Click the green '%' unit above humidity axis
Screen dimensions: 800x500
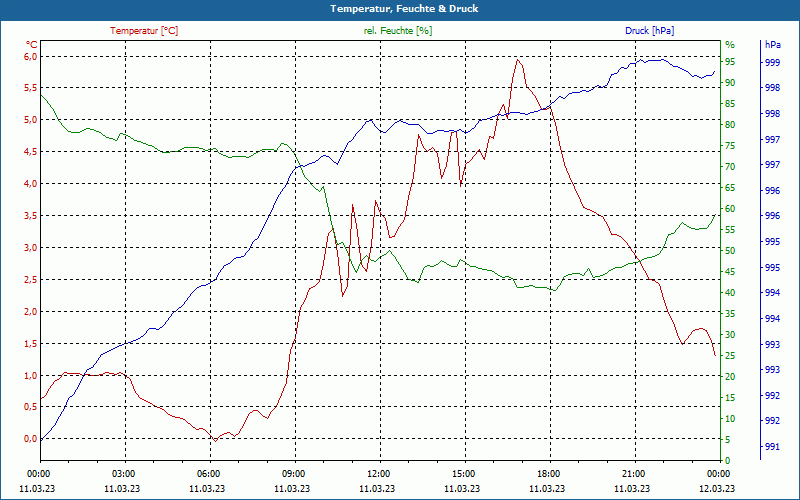730,45
